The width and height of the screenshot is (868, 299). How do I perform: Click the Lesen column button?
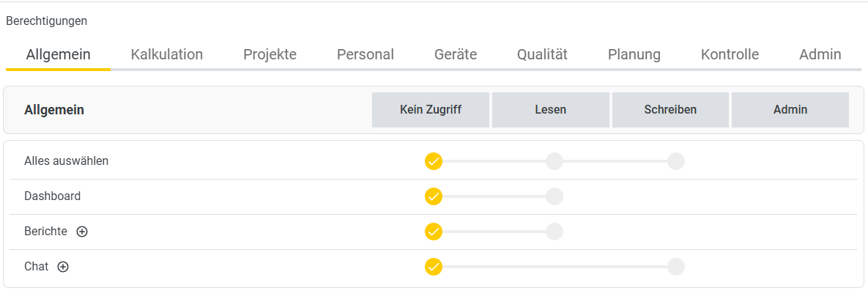tap(551, 110)
